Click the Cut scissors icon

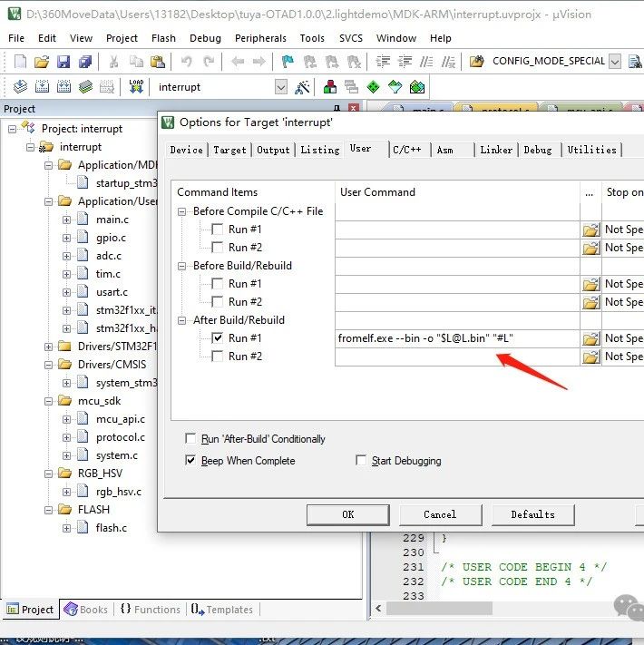(x=114, y=62)
